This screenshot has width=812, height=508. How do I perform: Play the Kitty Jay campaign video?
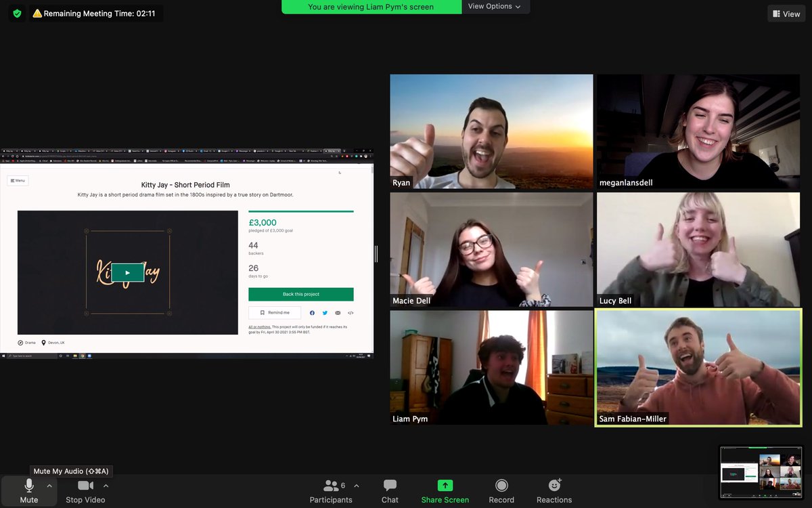click(x=128, y=272)
